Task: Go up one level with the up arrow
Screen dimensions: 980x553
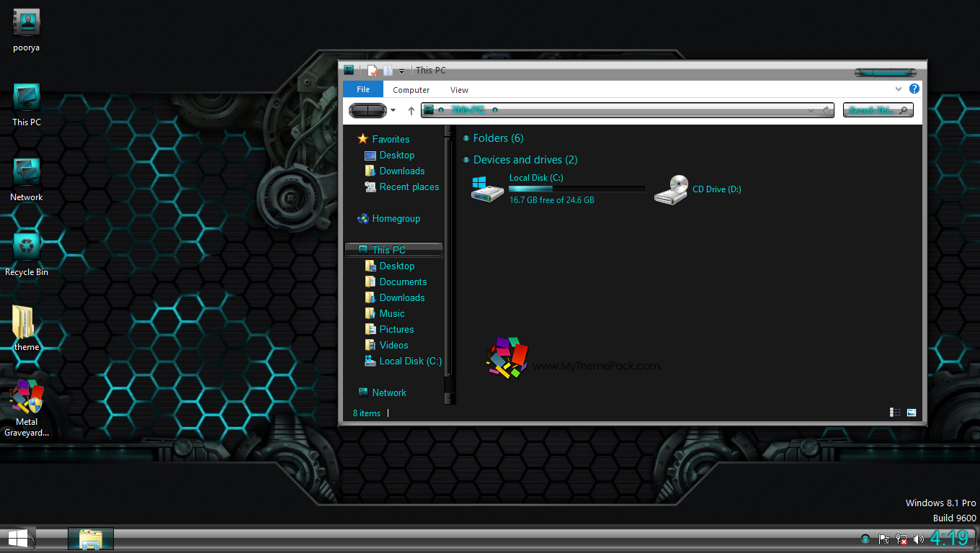Action: pyautogui.click(x=411, y=110)
